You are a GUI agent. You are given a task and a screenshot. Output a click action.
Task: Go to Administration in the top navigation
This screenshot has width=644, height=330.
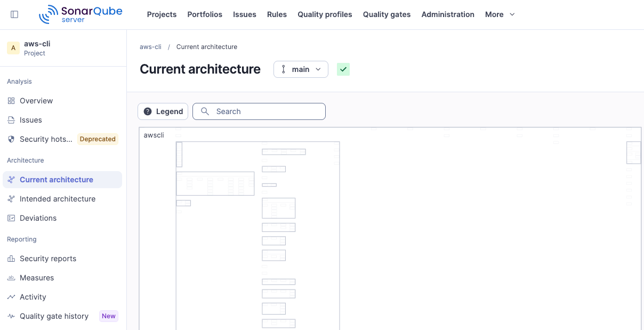pyautogui.click(x=448, y=14)
